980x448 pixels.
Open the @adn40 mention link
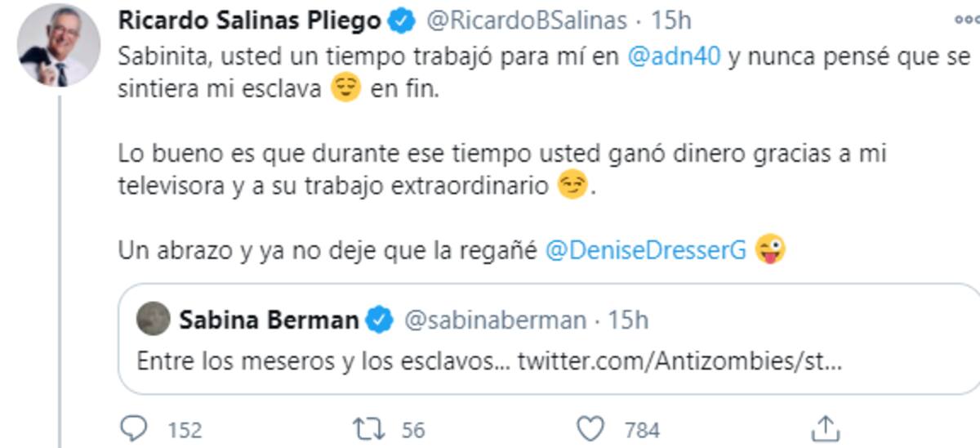pos(675,57)
